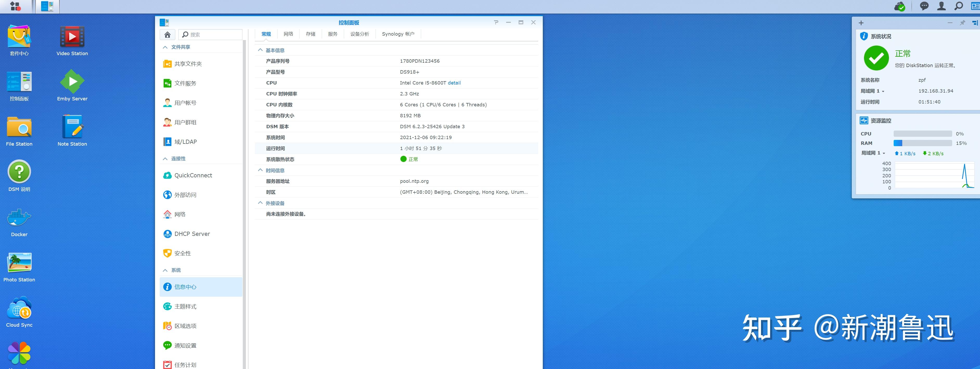
Task: Collapse the 外接设备 section
Action: coord(260,203)
